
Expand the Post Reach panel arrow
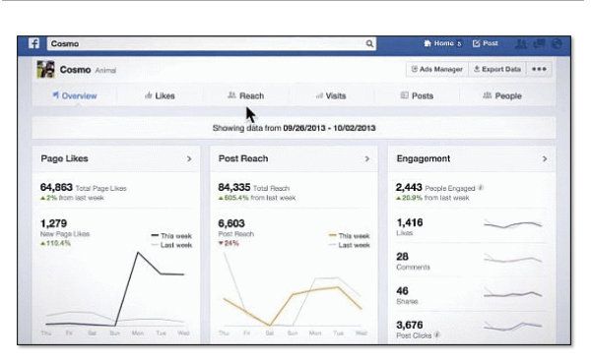click(367, 158)
